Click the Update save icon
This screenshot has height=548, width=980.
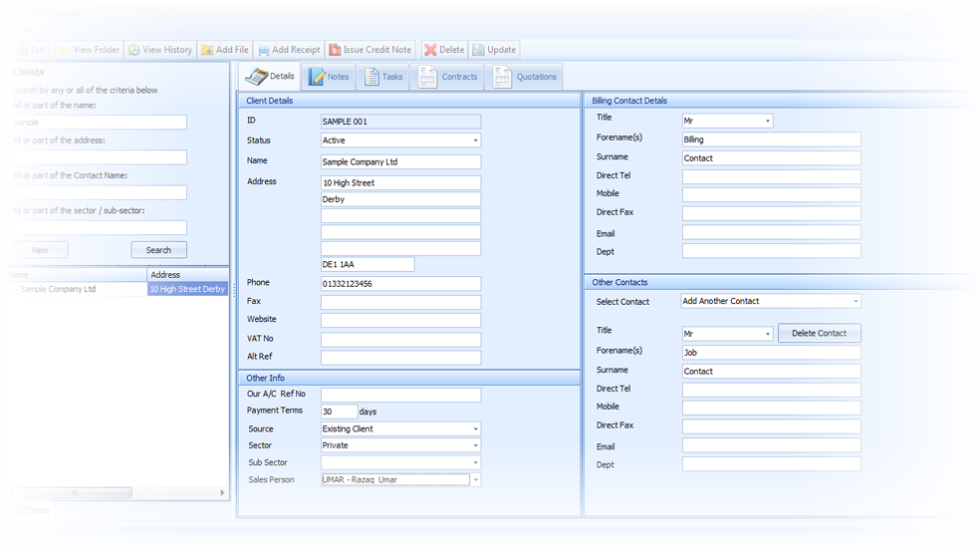coord(479,50)
